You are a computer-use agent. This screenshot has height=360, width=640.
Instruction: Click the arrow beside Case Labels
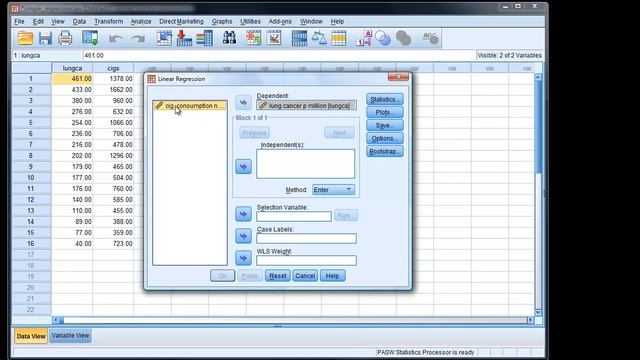[243, 236]
